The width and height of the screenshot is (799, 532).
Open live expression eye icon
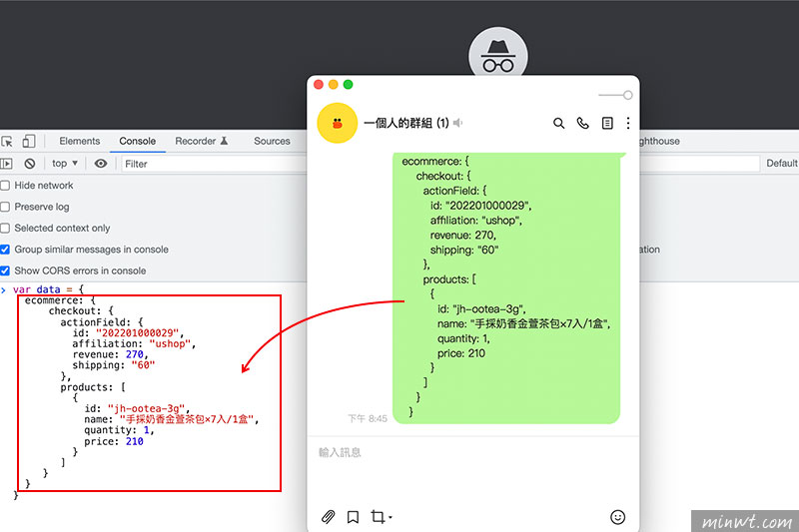101,164
